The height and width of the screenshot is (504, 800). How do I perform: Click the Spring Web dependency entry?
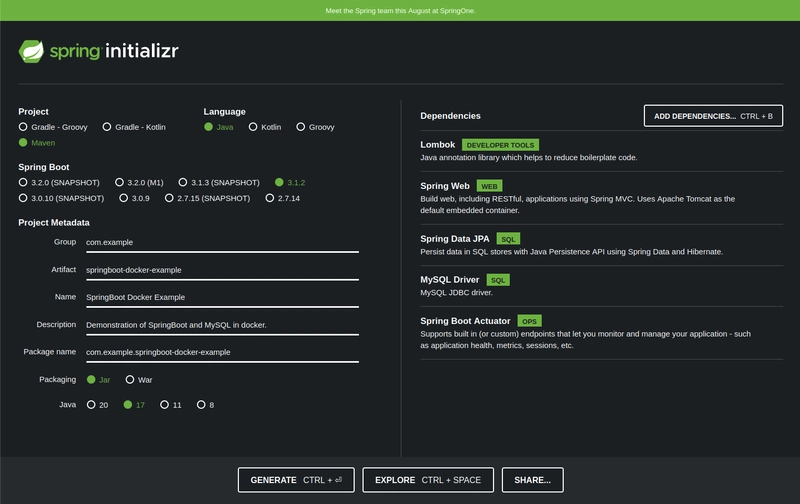[602, 198]
